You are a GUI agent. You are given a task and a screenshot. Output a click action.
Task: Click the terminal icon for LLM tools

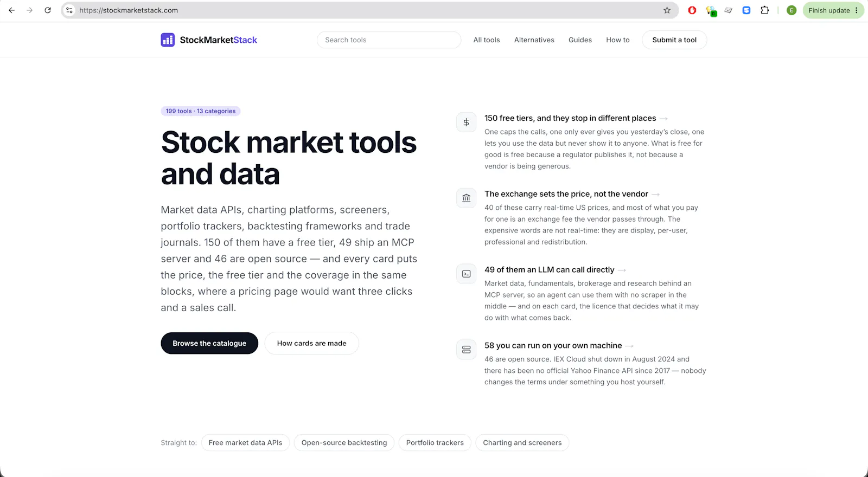(x=466, y=274)
